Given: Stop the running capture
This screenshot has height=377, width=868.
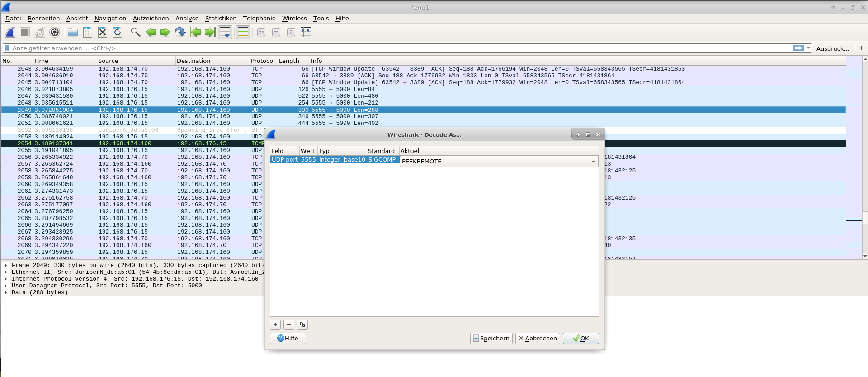Looking at the screenshot, I should [x=25, y=32].
